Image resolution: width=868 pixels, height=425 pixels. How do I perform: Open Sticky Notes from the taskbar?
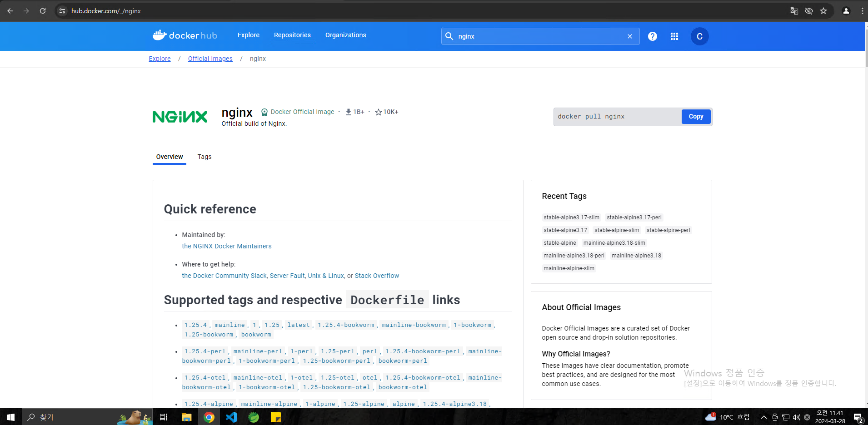(x=276, y=417)
